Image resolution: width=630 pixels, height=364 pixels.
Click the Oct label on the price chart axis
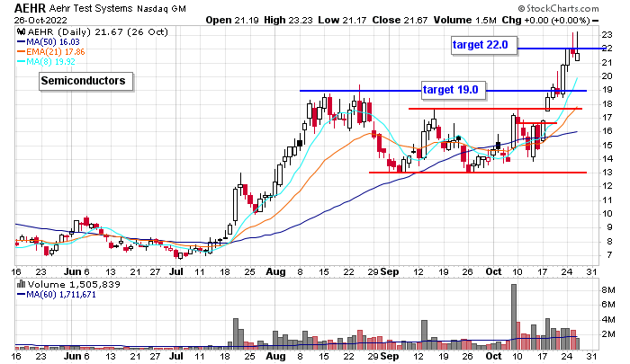coord(493,272)
